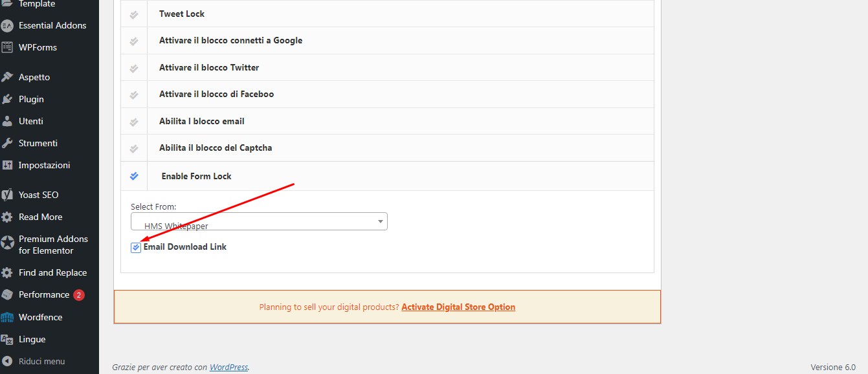This screenshot has width=868, height=374.
Task: Enable the Tweet Lock checkmark
Action: tap(134, 14)
